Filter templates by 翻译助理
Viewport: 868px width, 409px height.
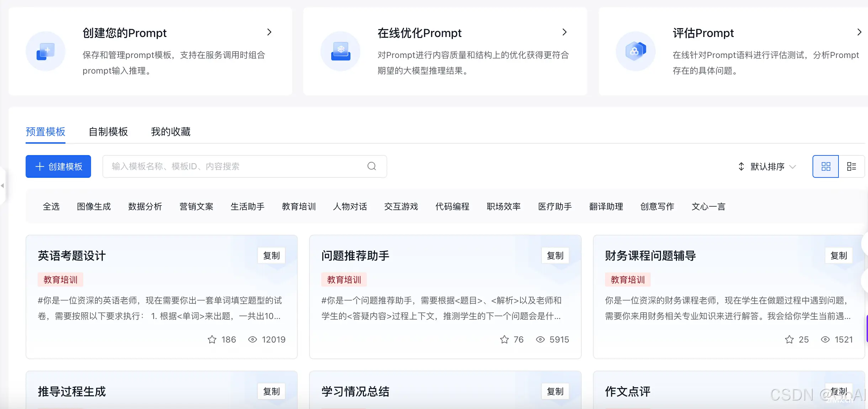[x=606, y=207]
